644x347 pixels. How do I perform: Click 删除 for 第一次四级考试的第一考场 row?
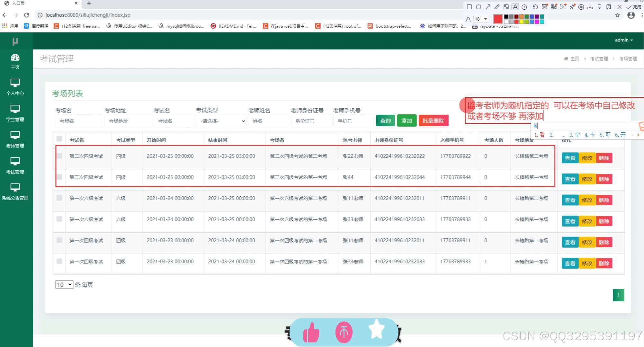604,263
